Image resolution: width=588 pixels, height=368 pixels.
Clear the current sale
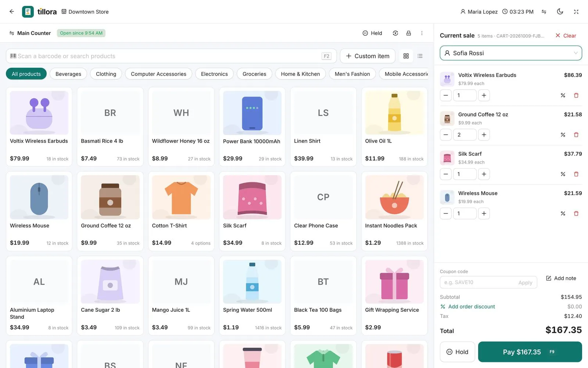[x=566, y=36]
